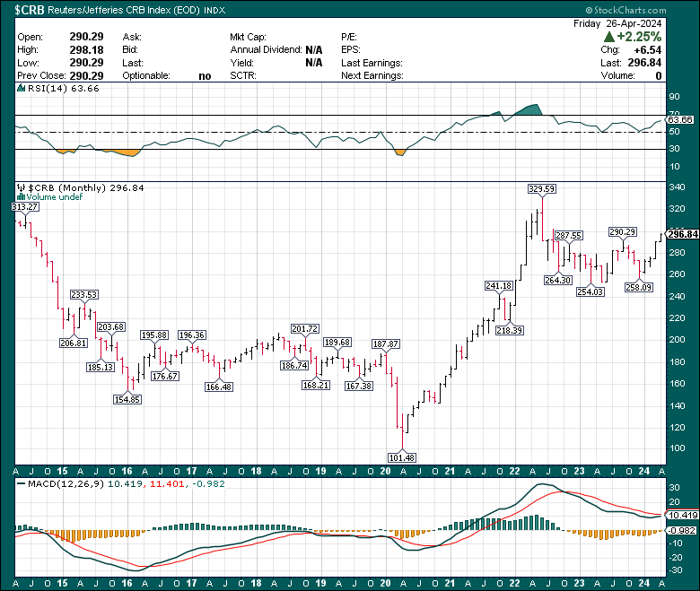Click the 201.72 price label
The width and height of the screenshot is (700, 591).
pyautogui.click(x=305, y=329)
